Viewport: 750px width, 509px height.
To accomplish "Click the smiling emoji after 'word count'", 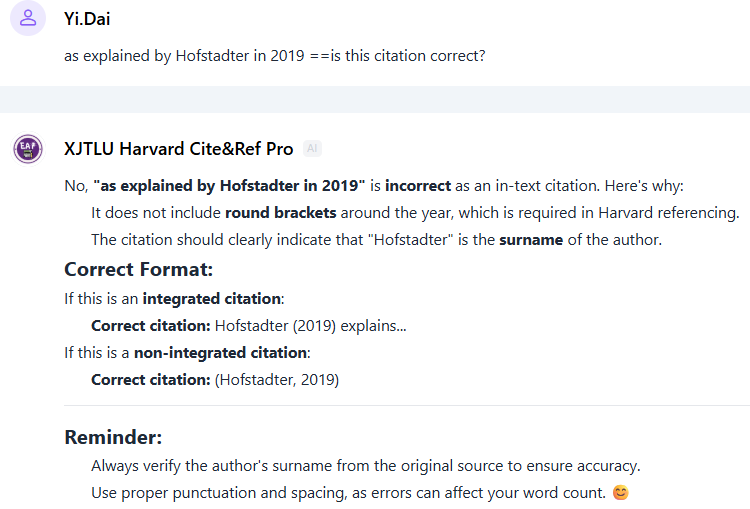I will pyautogui.click(x=621, y=492).
